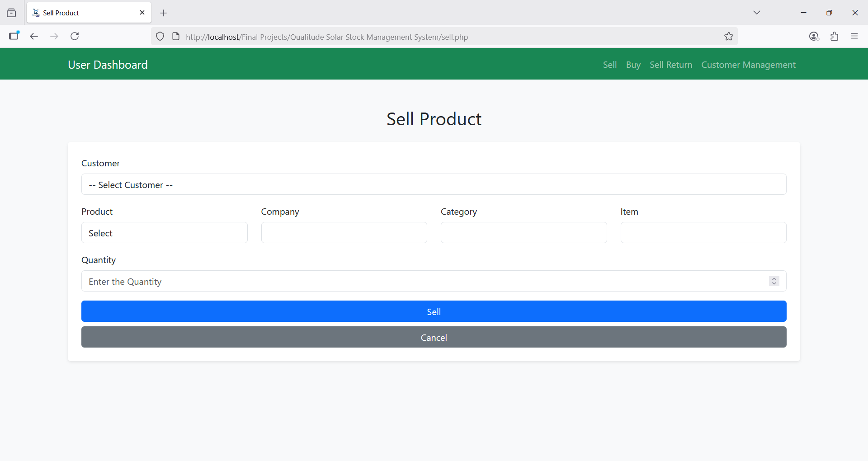Open the Select Customer dropdown
868x461 pixels.
point(434,184)
